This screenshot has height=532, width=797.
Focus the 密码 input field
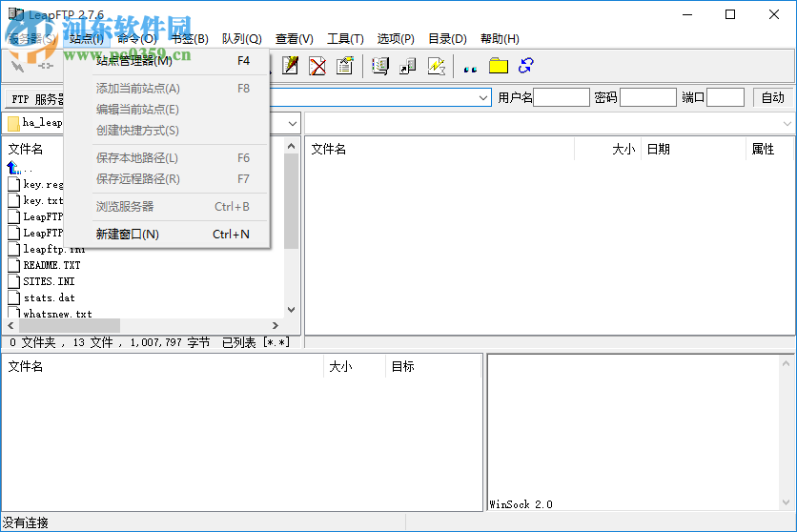pos(648,97)
